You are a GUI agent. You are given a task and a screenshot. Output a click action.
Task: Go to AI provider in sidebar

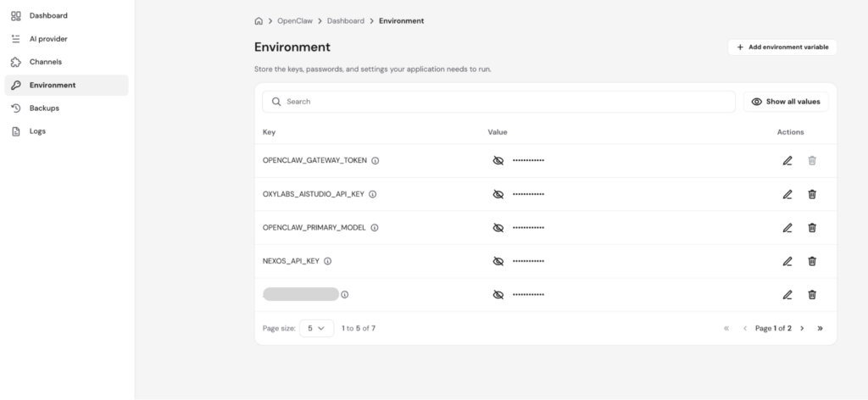(66, 39)
